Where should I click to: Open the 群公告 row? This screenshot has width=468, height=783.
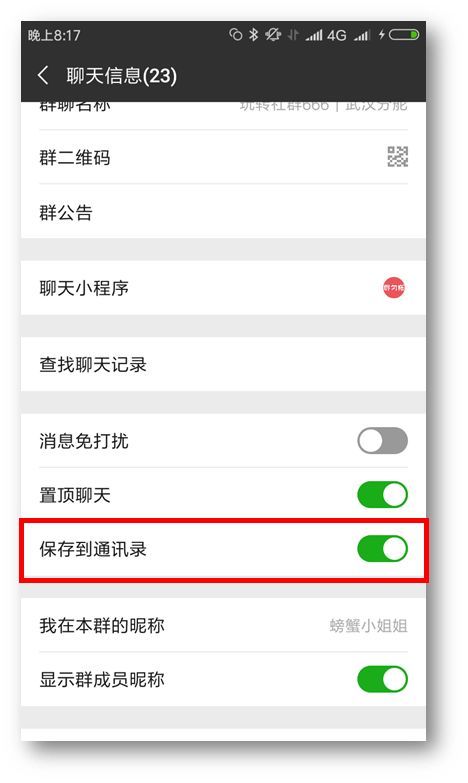click(x=223, y=212)
